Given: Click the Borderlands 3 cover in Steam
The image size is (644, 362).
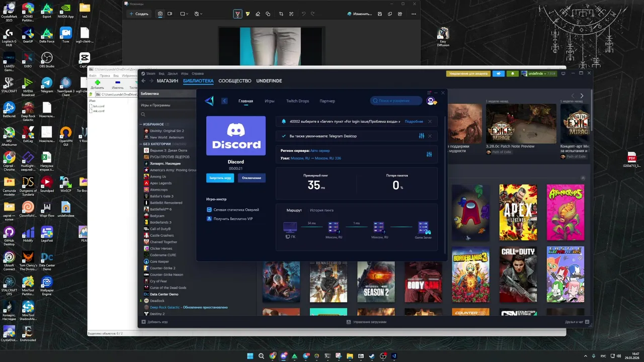Looking at the screenshot, I should (x=470, y=274).
